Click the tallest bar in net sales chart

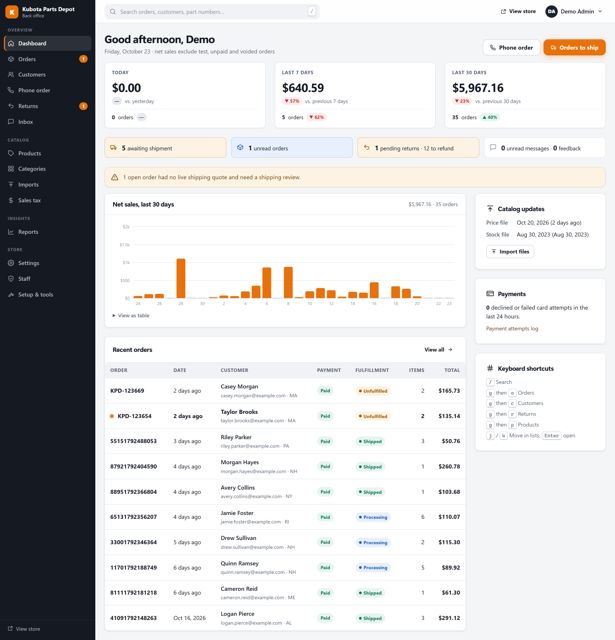point(181,278)
